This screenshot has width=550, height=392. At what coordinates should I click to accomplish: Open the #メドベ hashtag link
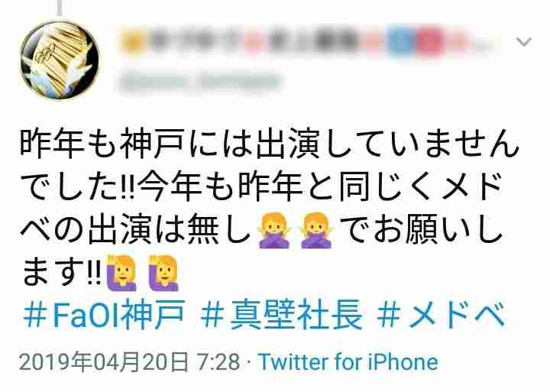point(441,314)
